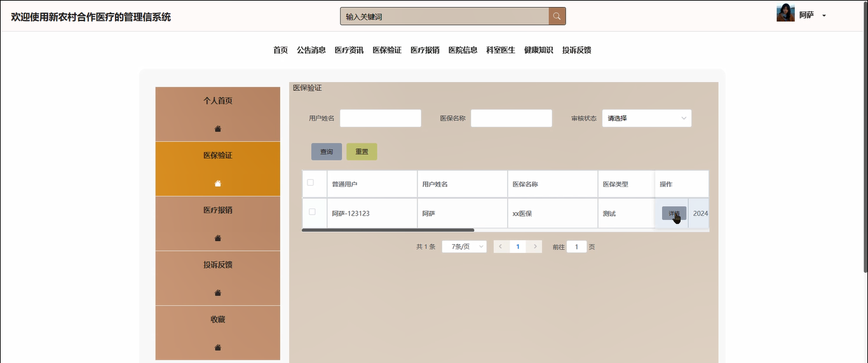This screenshot has width=868, height=363.
Task: Click the user avatar picture
Action: [785, 13]
